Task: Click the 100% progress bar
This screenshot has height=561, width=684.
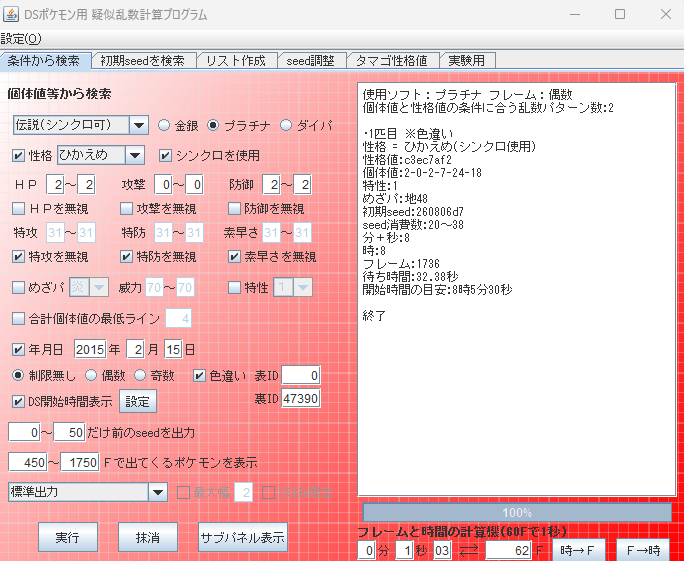Action: (517, 513)
